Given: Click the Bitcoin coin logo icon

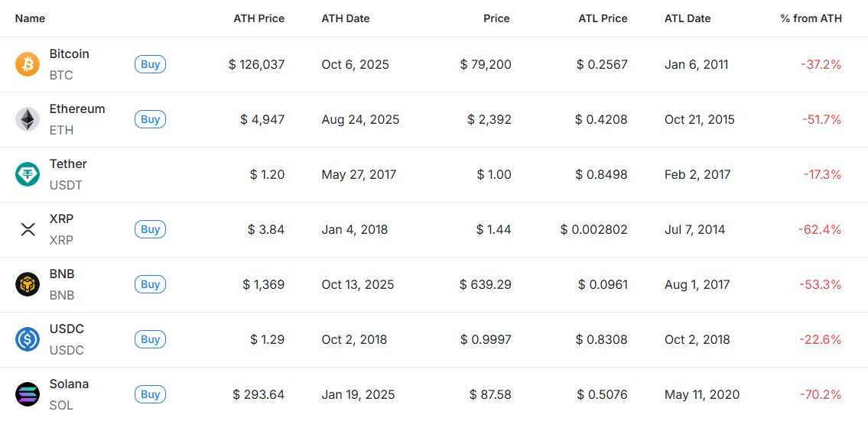Looking at the screenshot, I should pos(28,64).
